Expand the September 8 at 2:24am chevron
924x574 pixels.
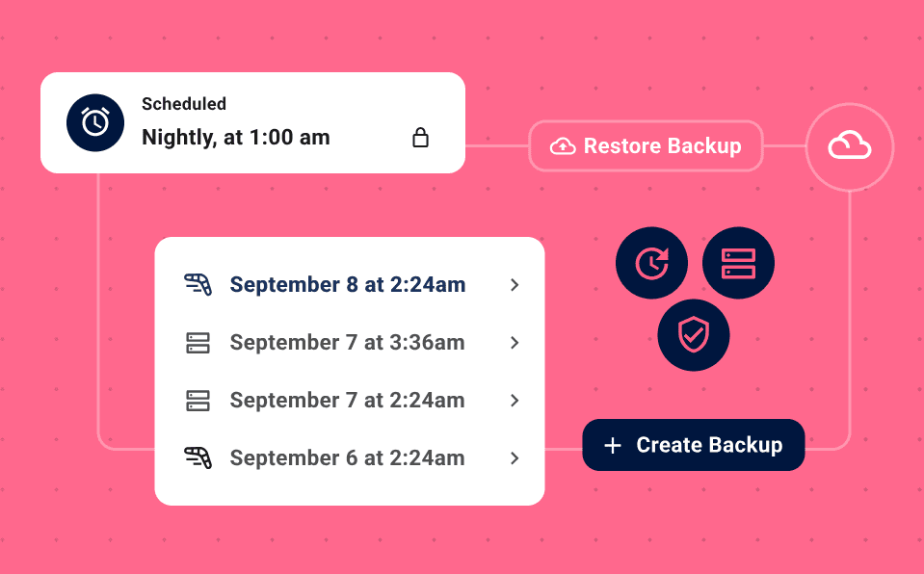515,285
